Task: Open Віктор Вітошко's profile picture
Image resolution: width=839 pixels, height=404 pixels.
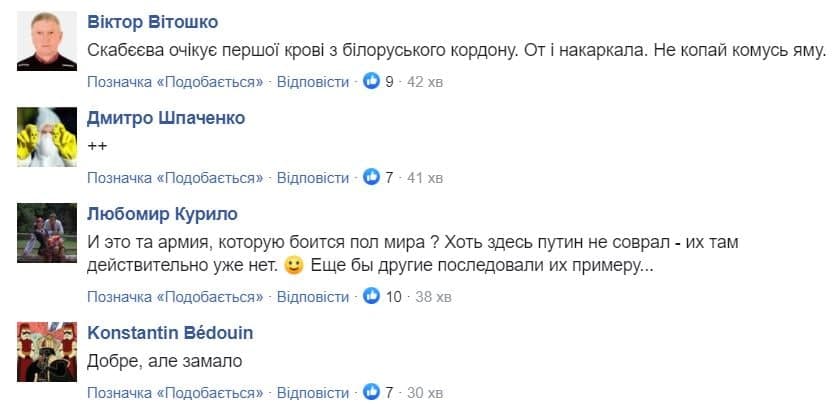Action: click(47, 40)
